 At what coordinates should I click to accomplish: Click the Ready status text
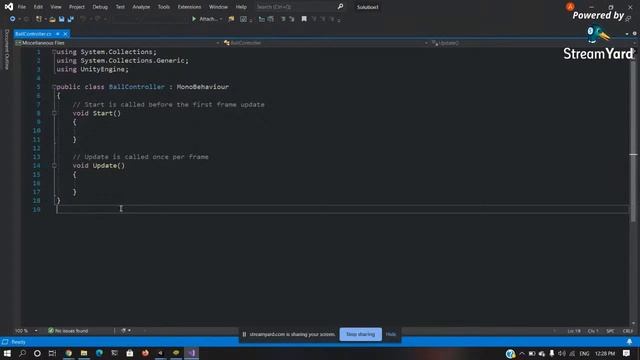(18, 342)
